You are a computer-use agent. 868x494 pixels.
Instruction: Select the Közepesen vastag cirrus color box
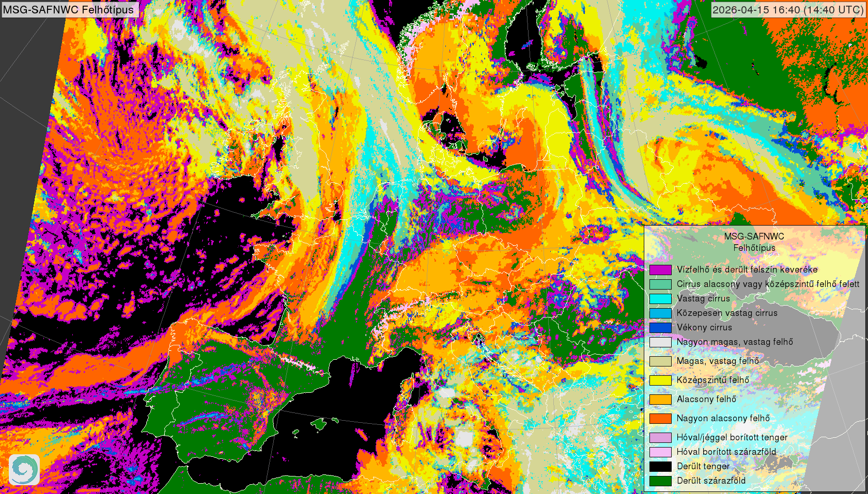coord(660,313)
